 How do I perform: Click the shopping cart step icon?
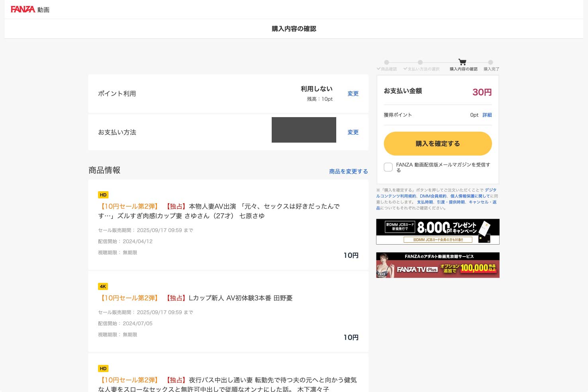click(462, 62)
